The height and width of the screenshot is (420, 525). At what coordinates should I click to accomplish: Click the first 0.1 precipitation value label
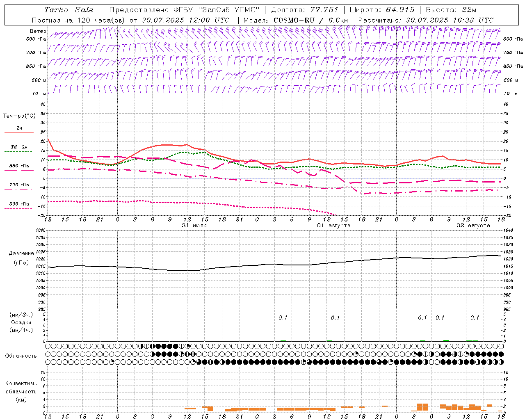pyautogui.click(x=283, y=317)
